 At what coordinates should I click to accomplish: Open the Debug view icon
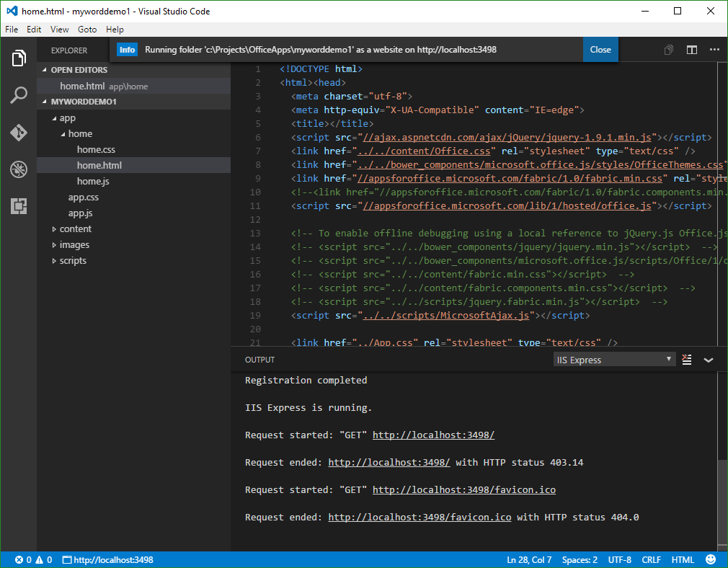pos(19,169)
